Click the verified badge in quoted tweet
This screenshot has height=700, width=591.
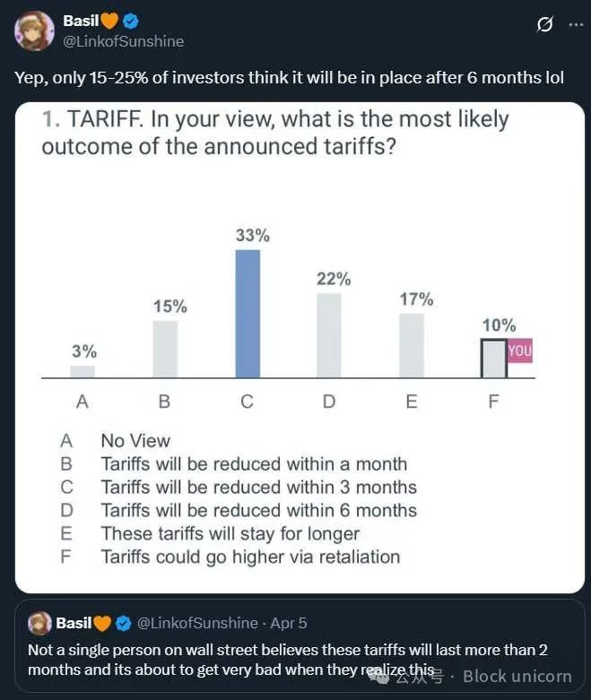[124, 623]
